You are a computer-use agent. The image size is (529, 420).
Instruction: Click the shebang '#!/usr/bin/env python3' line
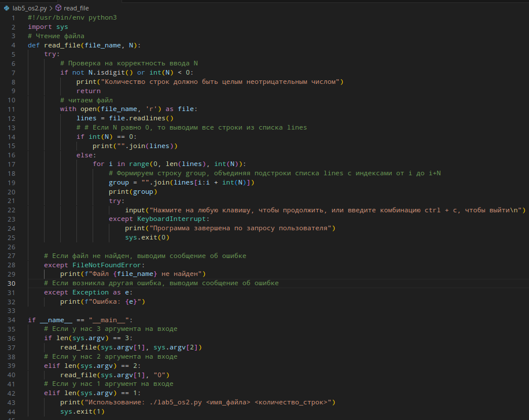coord(72,17)
